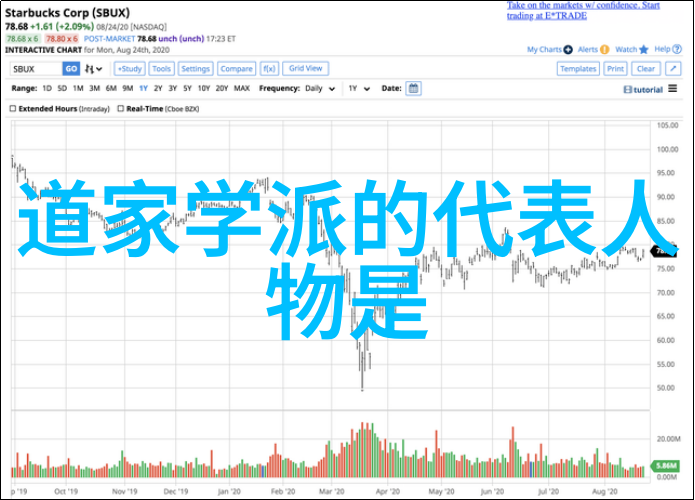The height and width of the screenshot is (500, 695).
Task: Open the Frequency Daily dropdown
Action: (x=320, y=89)
